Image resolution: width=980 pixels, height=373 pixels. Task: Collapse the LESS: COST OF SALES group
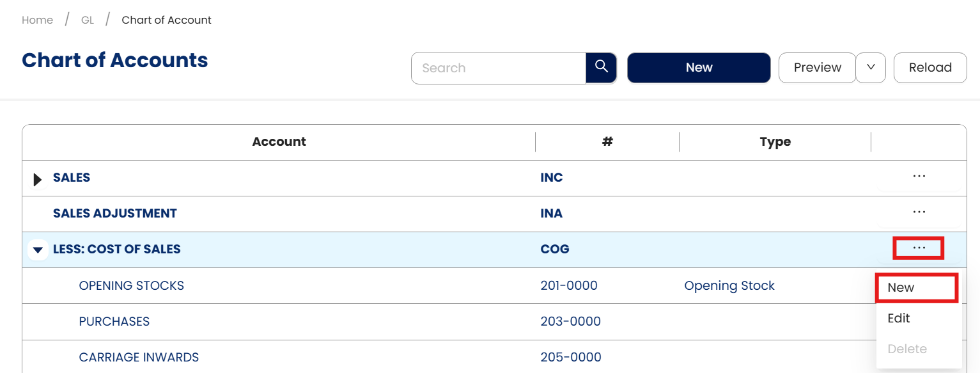point(38,250)
